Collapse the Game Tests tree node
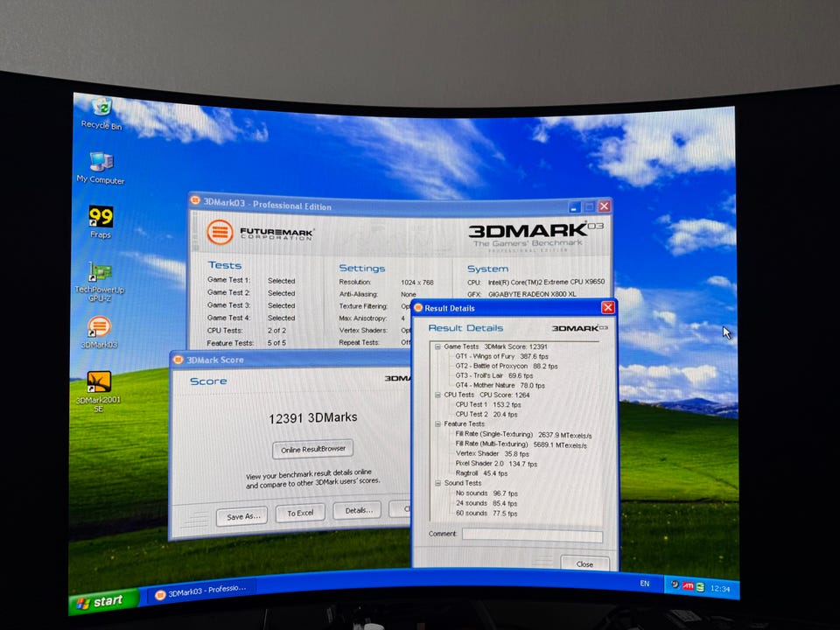The image size is (840, 630). click(437, 346)
